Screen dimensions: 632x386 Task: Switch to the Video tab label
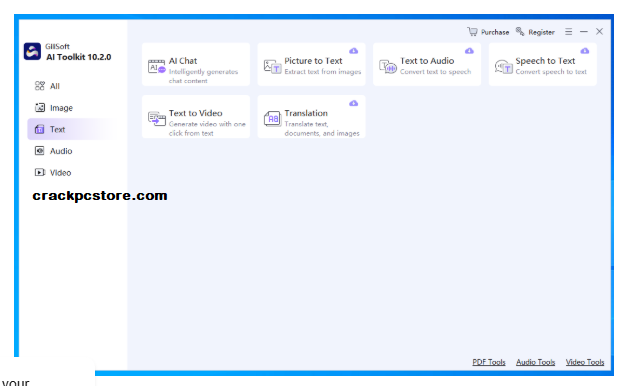60,173
